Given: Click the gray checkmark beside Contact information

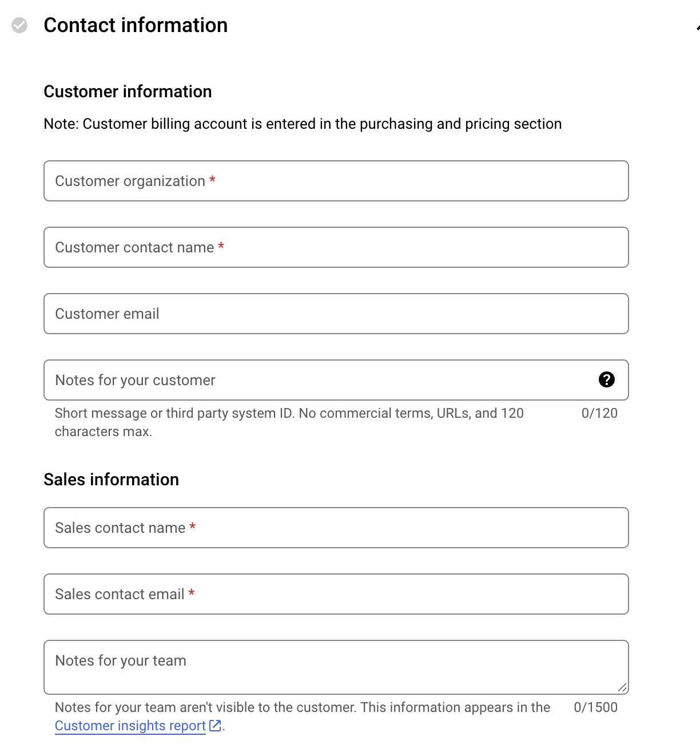Looking at the screenshot, I should click(19, 25).
